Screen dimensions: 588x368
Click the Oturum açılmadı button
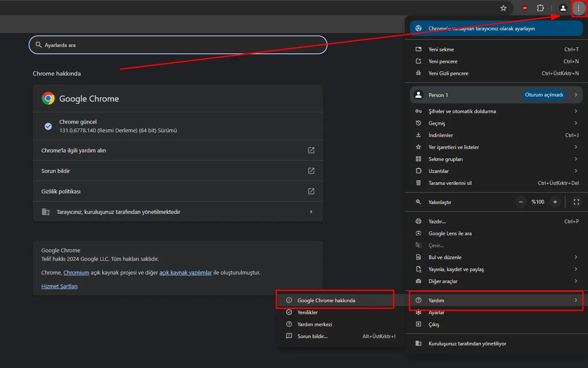pos(544,95)
